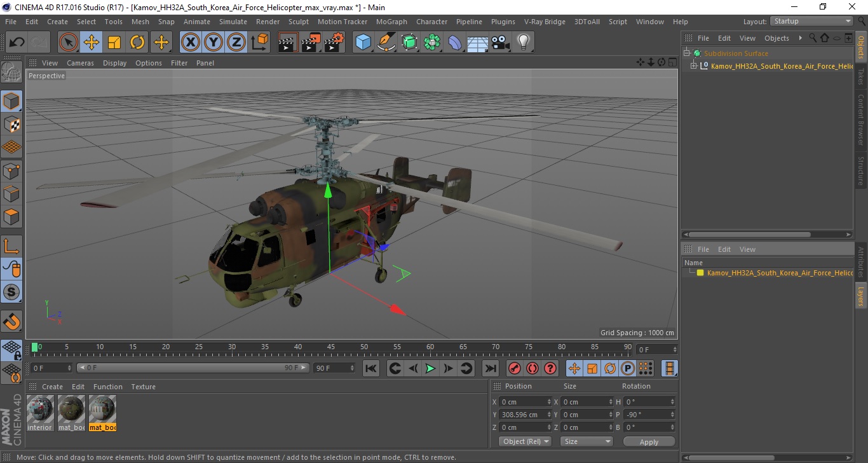Toggle the Snap magnet icon
868x463 pixels.
(x=11, y=321)
